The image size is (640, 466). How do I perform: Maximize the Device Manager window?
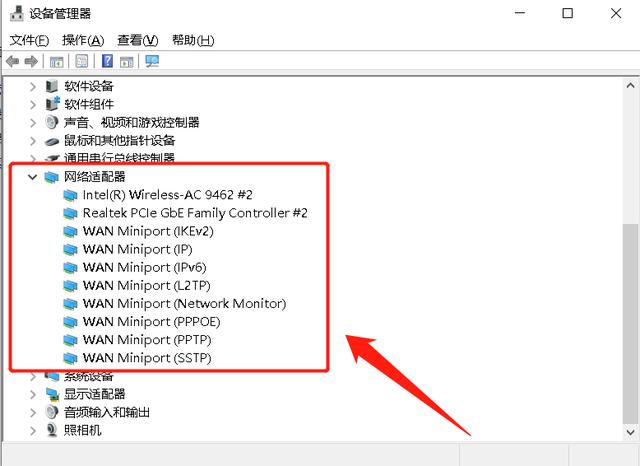pyautogui.click(x=567, y=13)
